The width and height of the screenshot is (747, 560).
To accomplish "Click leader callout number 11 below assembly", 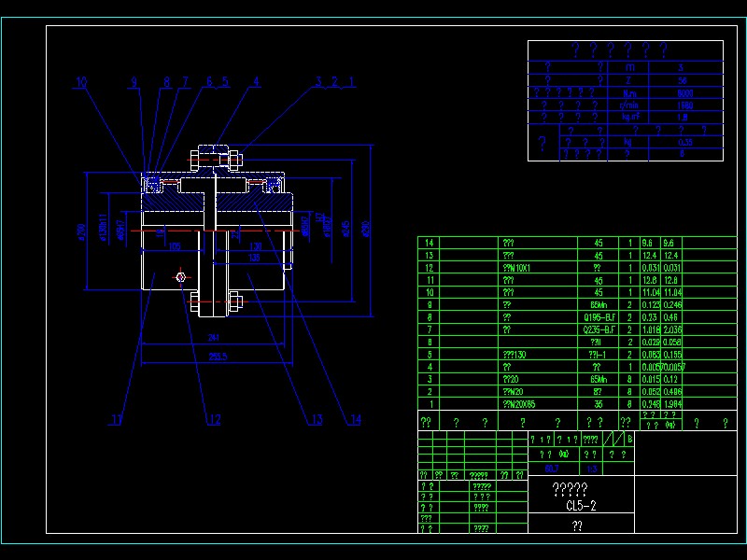I will [x=117, y=419].
